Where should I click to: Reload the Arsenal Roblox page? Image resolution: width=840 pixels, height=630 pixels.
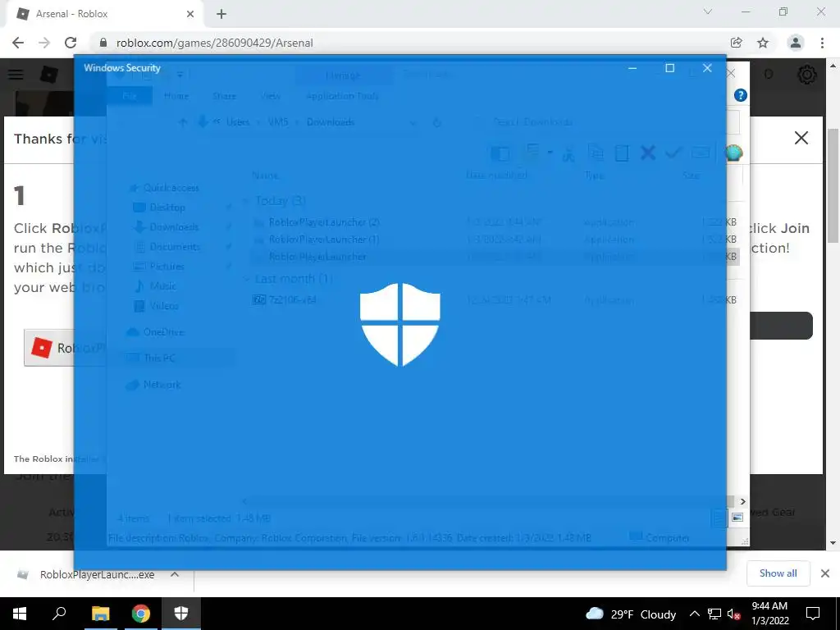tap(71, 43)
